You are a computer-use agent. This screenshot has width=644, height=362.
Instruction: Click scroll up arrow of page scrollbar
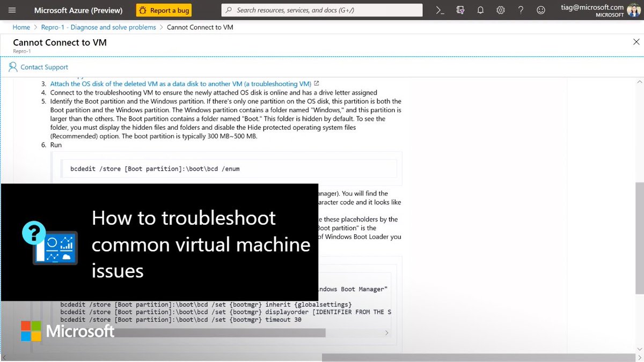tap(639, 82)
